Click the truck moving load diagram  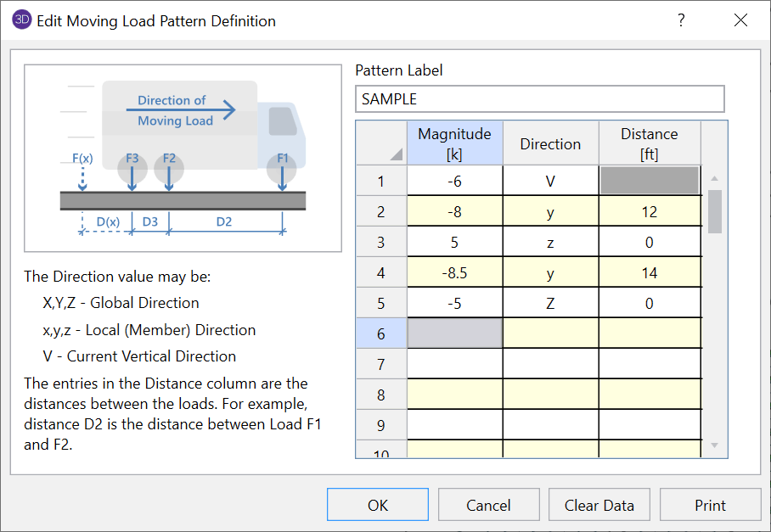(183, 158)
